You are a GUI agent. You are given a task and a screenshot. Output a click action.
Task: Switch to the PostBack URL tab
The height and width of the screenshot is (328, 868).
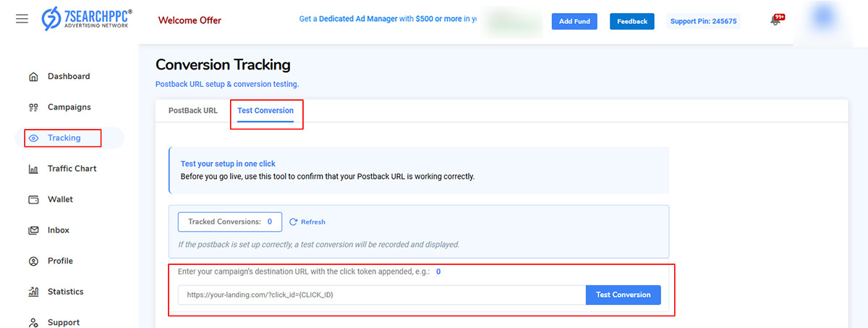tap(192, 111)
